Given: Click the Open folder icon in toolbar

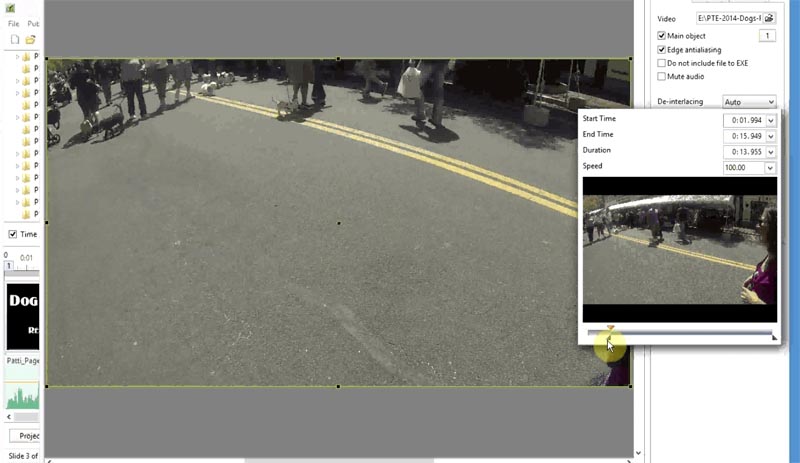Looking at the screenshot, I should [31, 39].
